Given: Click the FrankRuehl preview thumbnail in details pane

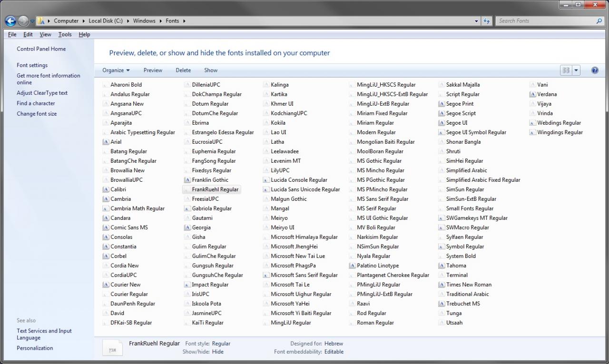Looking at the screenshot, I should pyautogui.click(x=113, y=347).
